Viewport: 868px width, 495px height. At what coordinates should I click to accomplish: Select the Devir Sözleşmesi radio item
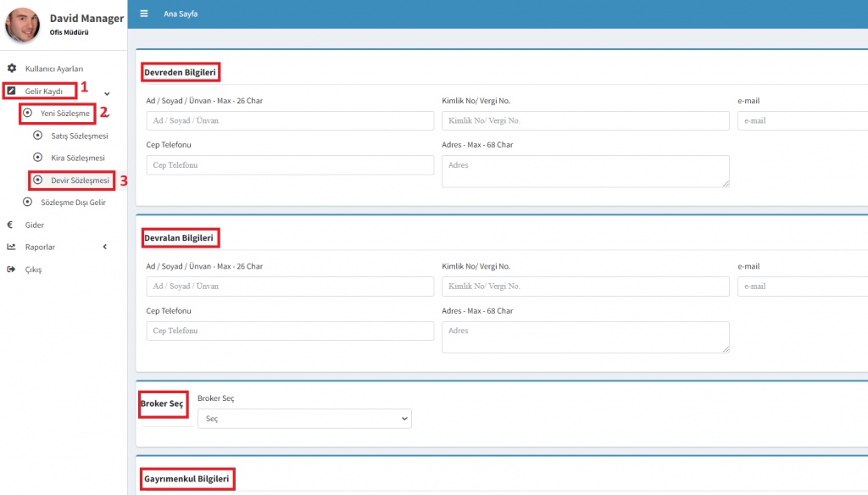point(37,181)
